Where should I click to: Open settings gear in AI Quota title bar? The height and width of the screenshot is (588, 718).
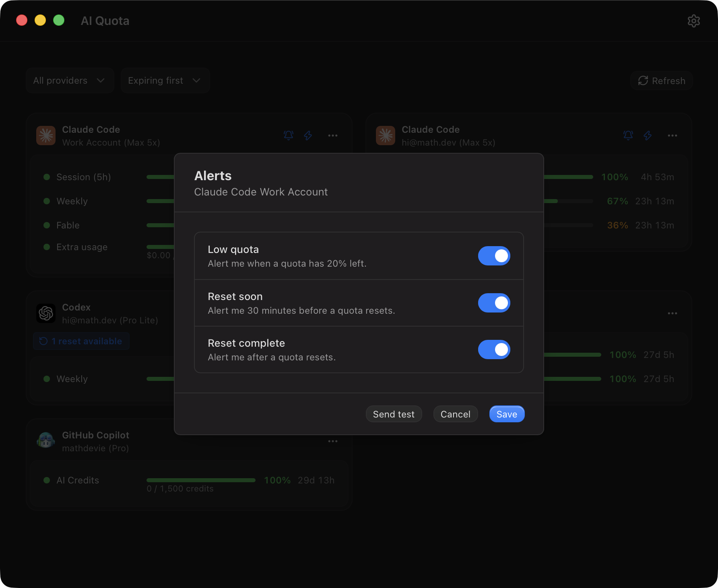pos(693,21)
